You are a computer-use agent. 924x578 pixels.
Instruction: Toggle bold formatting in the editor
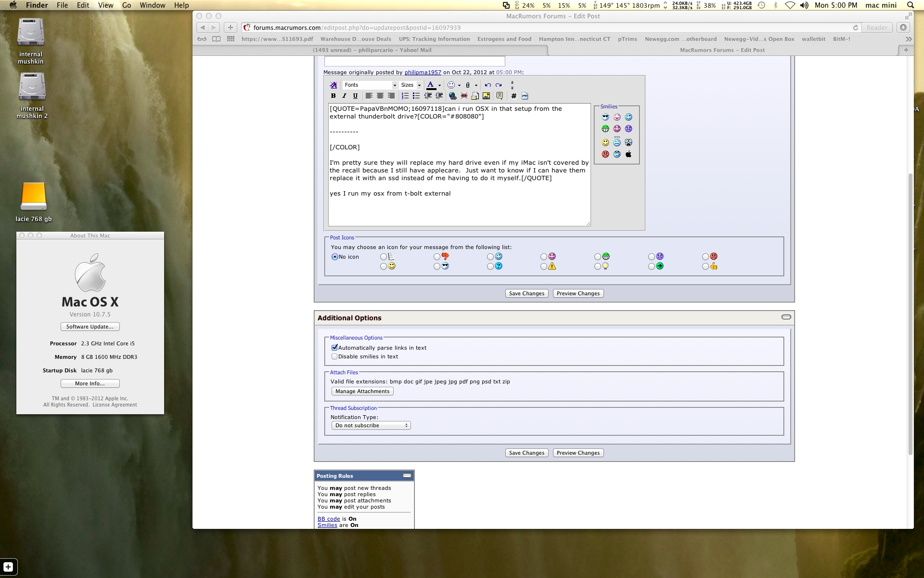[333, 96]
